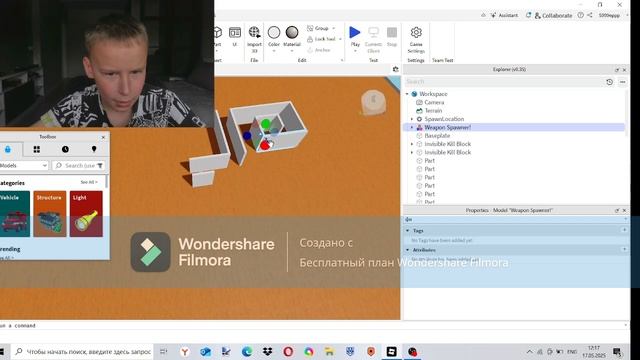Select Terrain in Explorer
The height and width of the screenshot is (360, 640).
tap(433, 111)
